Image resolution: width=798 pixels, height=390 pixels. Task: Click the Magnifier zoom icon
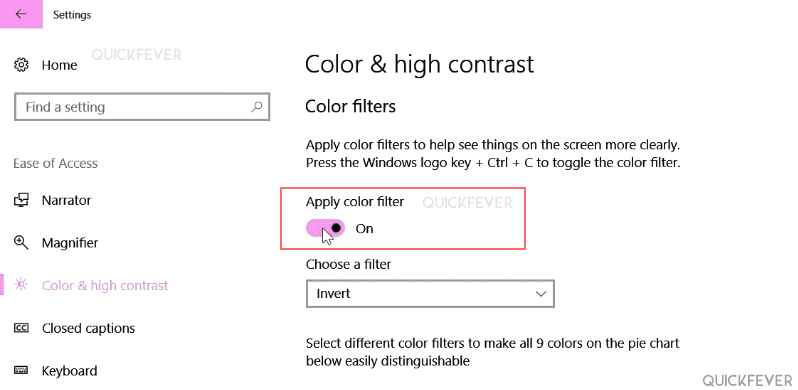[21, 242]
